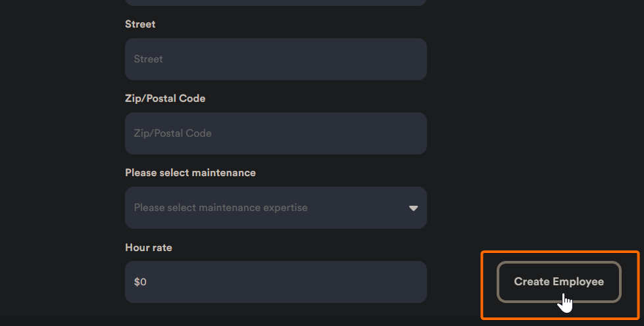Expand the maintenance expertise dropdown arrow
644x326 pixels.
[x=413, y=208]
